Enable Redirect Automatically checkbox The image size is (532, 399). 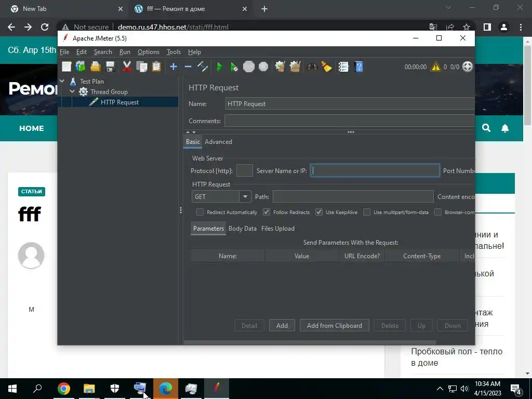tap(200, 212)
